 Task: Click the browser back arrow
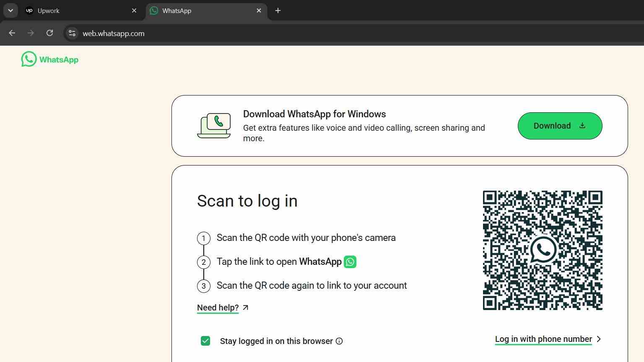(12, 33)
